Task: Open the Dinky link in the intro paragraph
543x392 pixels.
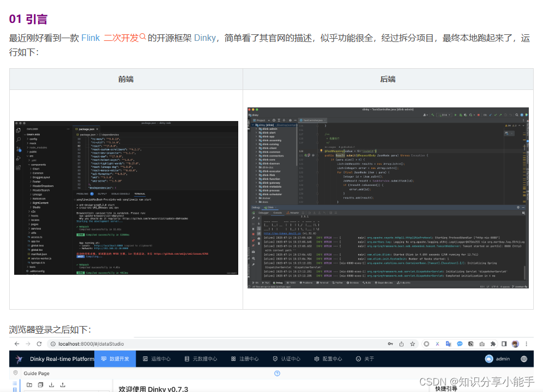Action: coord(205,38)
